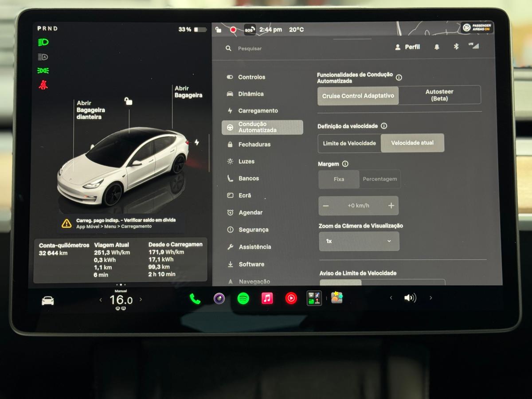Tap the Conta-quilómetros 32 644 km reading
The width and height of the screenshot is (532, 399).
click(x=64, y=249)
